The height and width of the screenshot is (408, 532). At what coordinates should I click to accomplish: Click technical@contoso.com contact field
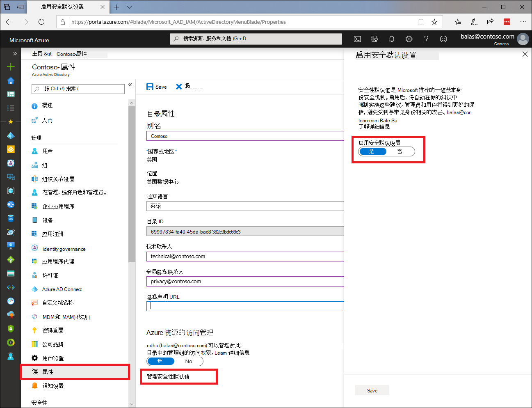[245, 257]
